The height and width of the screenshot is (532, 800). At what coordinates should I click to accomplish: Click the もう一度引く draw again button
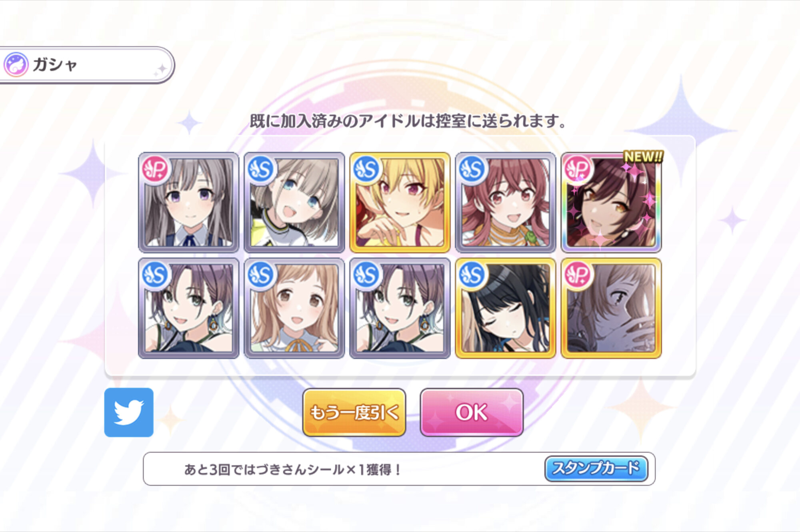coord(354,412)
